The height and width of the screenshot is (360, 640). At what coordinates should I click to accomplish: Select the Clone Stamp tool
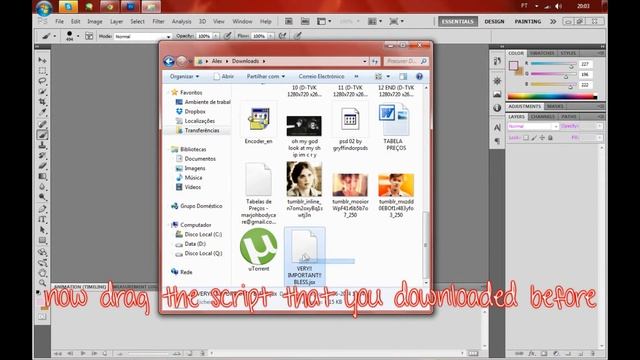point(42,145)
